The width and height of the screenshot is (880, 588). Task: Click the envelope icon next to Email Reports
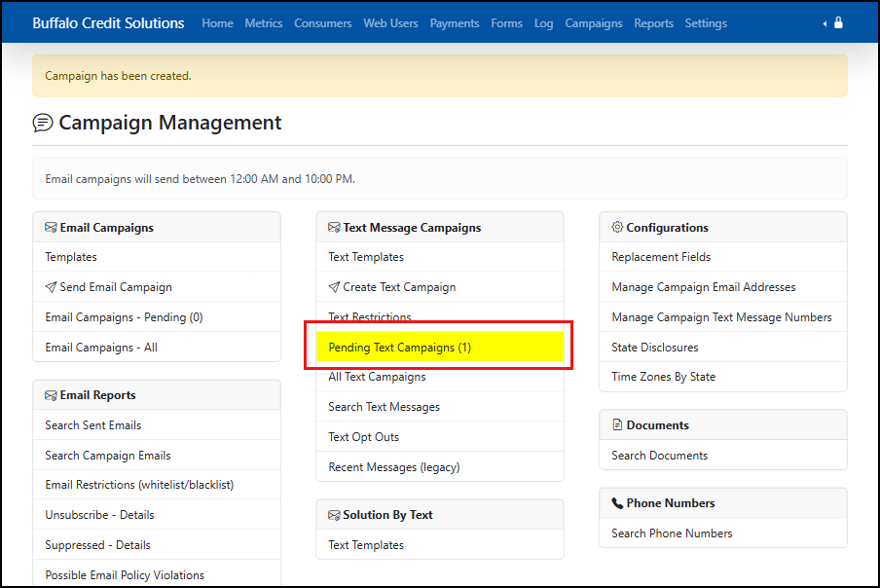pos(51,395)
